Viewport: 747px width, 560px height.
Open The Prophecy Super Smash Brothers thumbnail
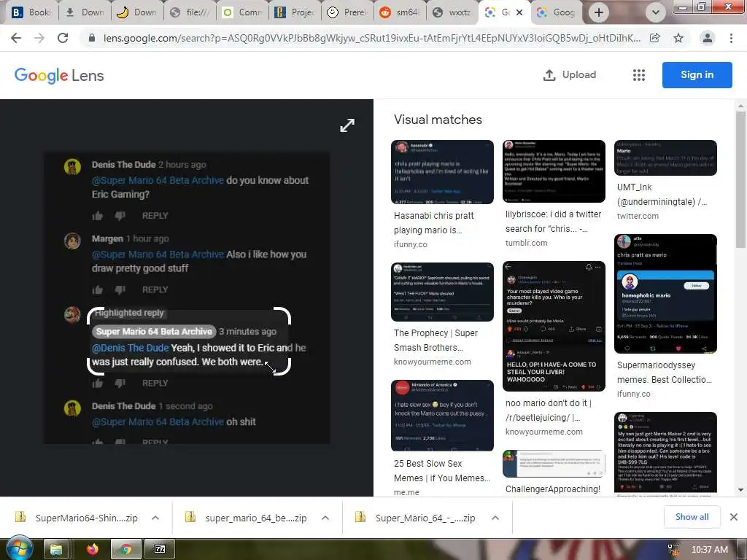tap(442, 292)
